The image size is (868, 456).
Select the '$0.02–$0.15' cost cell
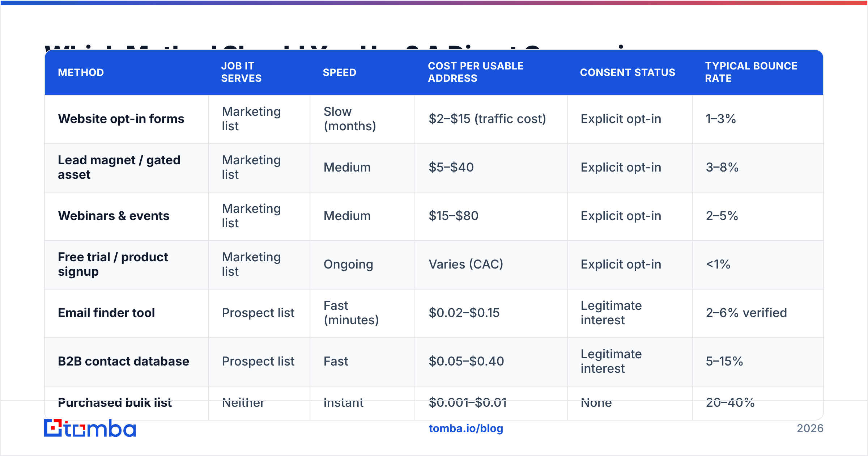491,313
